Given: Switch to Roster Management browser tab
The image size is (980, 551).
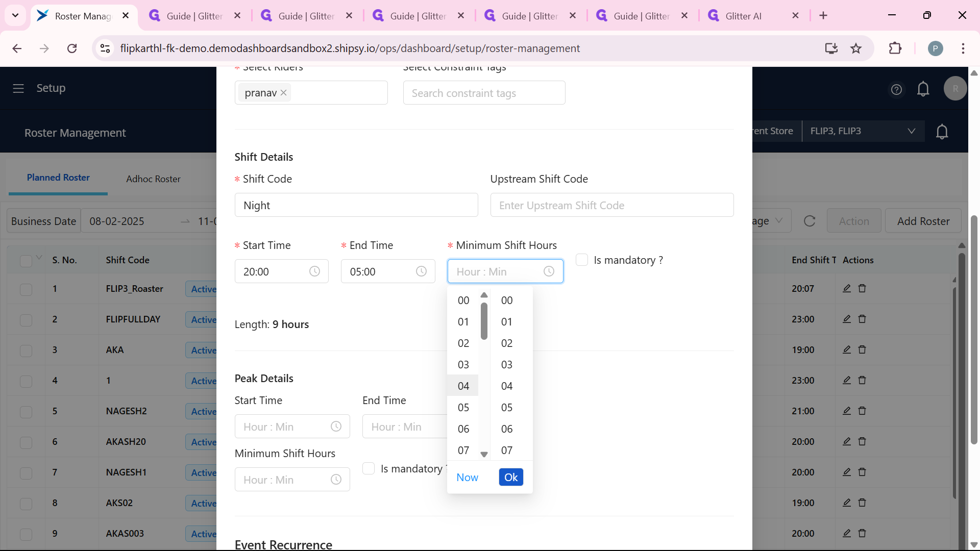Looking at the screenshot, I should point(84,16).
